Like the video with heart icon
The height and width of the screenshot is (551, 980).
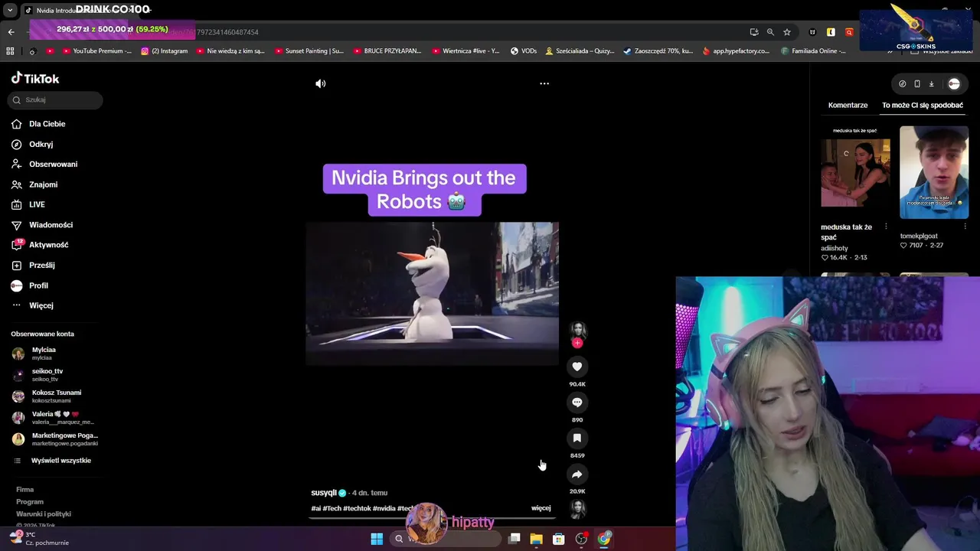click(x=577, y=367)
